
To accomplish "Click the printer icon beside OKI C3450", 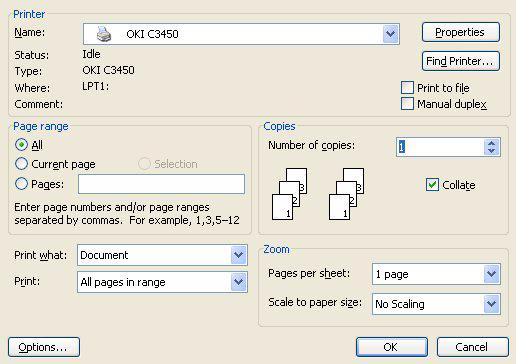I will tap(104, 34).
